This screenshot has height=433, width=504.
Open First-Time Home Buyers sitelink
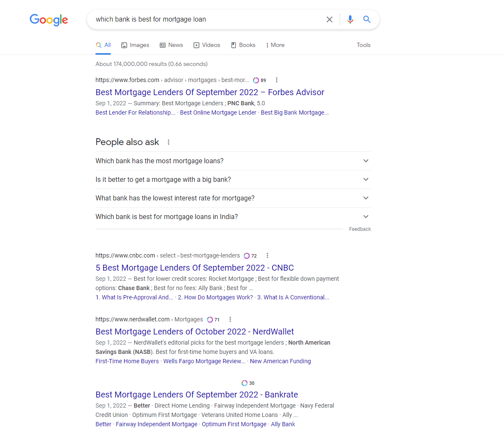tap(127, 361)
